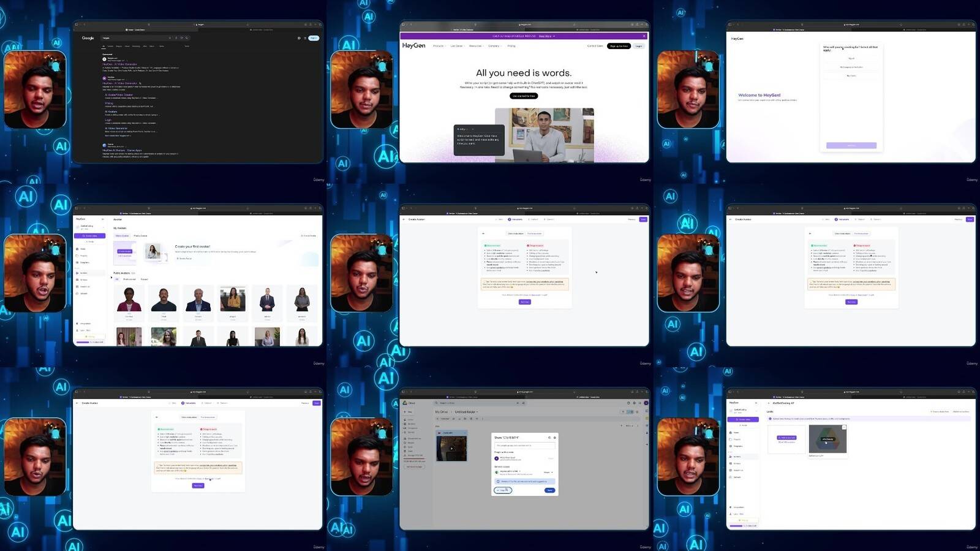Select the Professional filter under Public Avatars

click(x=129, y=279)
